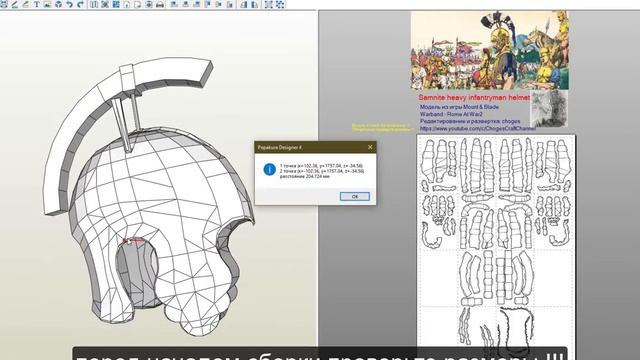640x360 pixels.
Task: Click the open-book two-page toolbar icon
Action: click(x=94, y=4)
